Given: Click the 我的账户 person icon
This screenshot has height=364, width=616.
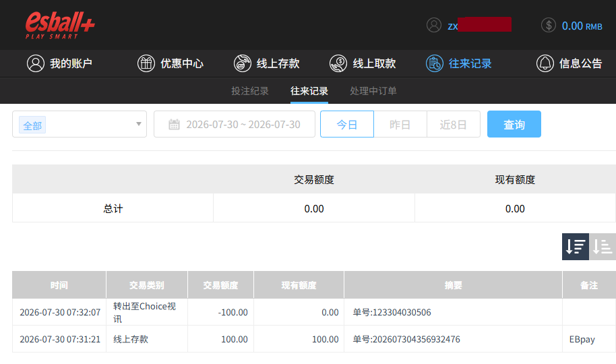Looking at the screenshot, I should (35, 63).
